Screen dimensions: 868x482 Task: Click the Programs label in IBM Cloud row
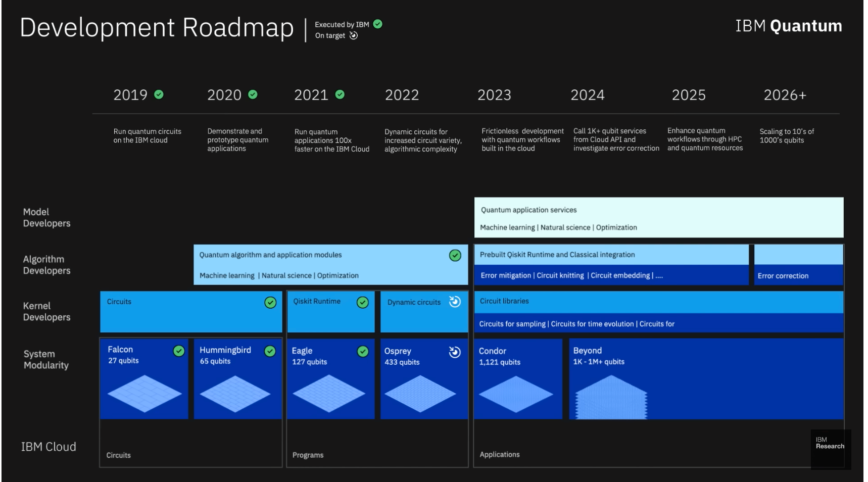point(308,455)
